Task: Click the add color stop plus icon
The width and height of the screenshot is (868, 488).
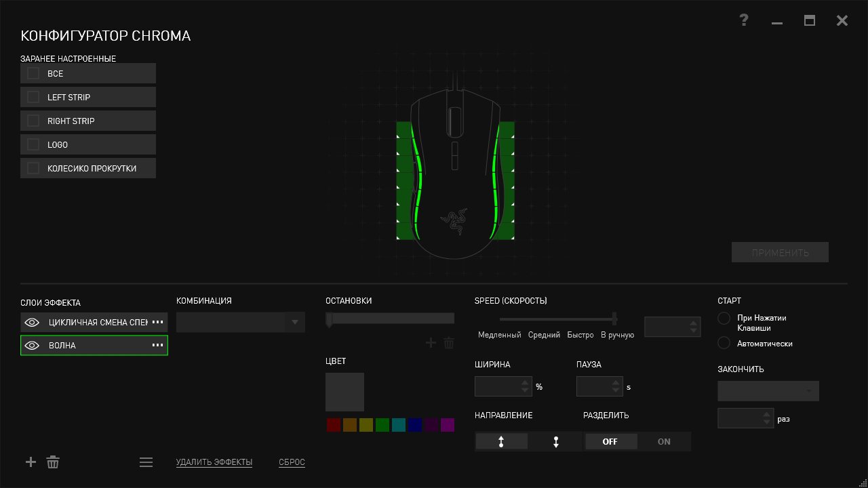Action: [x=431, y=344]
